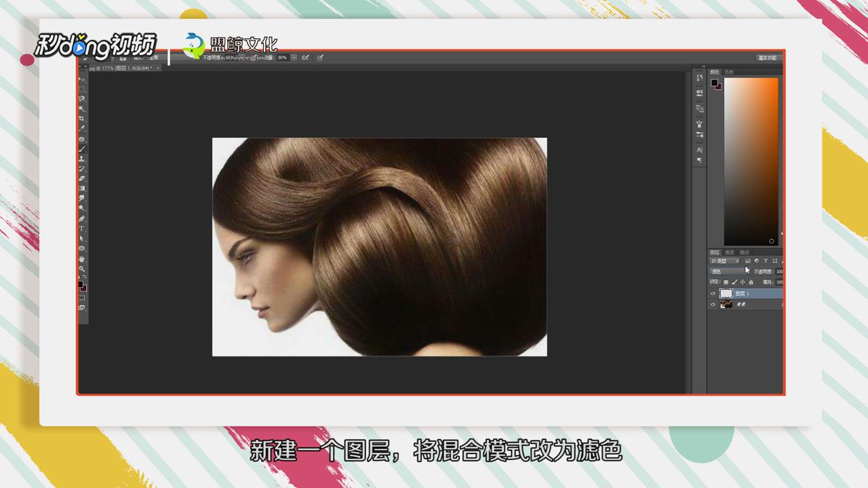The height and width of the screenshot is (488, 868).
Task: Select the Eyedropper tool
Action: (83, 127)
